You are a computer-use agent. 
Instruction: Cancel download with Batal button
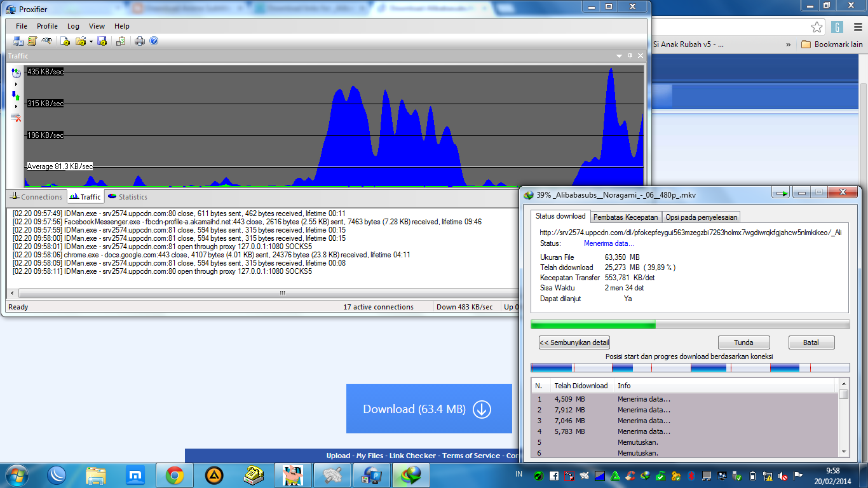click(811, 342)
